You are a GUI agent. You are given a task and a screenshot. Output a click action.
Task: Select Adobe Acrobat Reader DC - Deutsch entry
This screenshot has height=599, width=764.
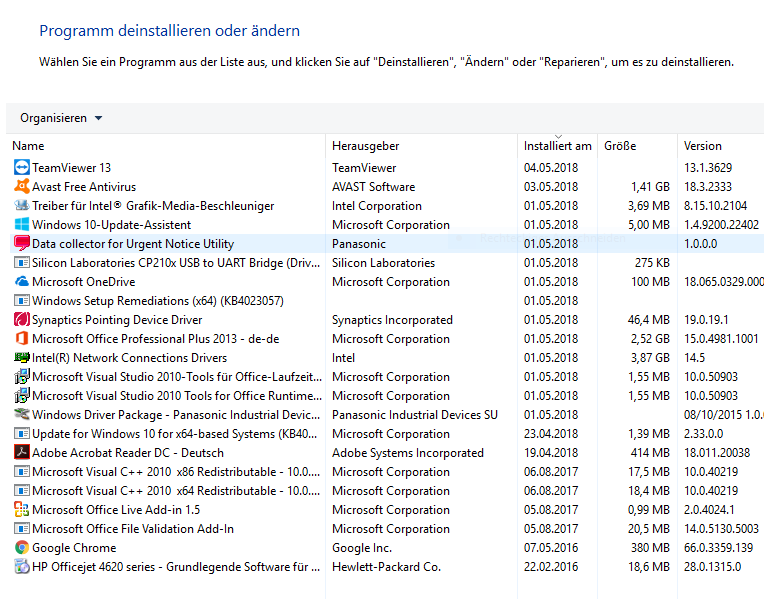tap(128, 453)
